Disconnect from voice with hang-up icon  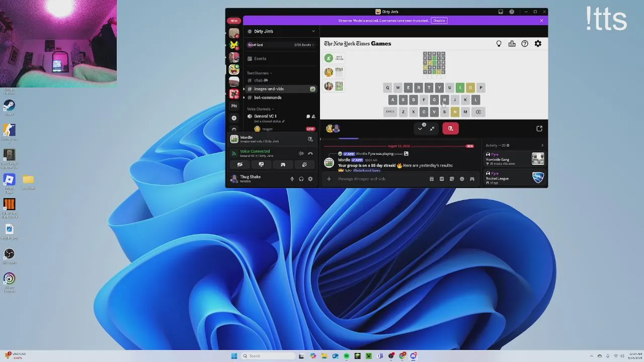click(x=310, y=153)
